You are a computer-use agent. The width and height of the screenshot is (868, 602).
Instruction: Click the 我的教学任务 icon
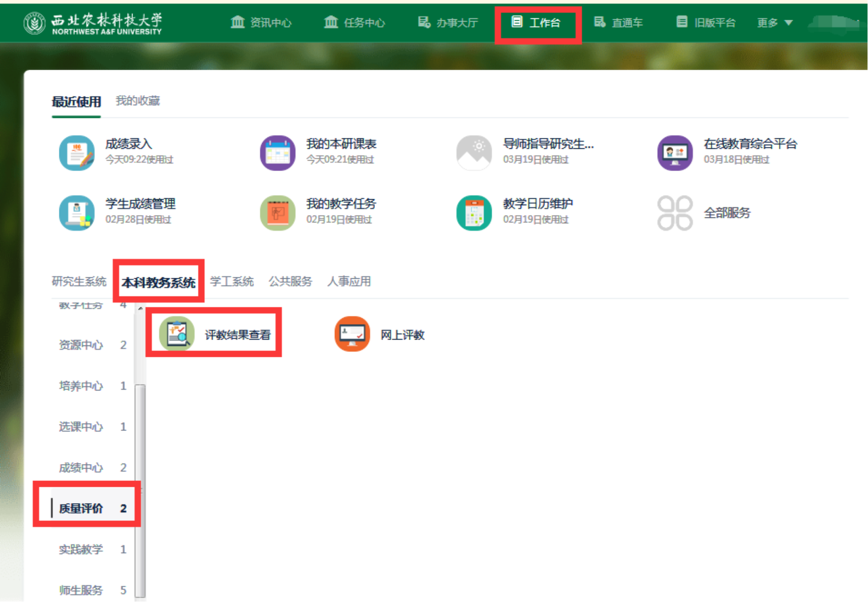tap(277, 213)
